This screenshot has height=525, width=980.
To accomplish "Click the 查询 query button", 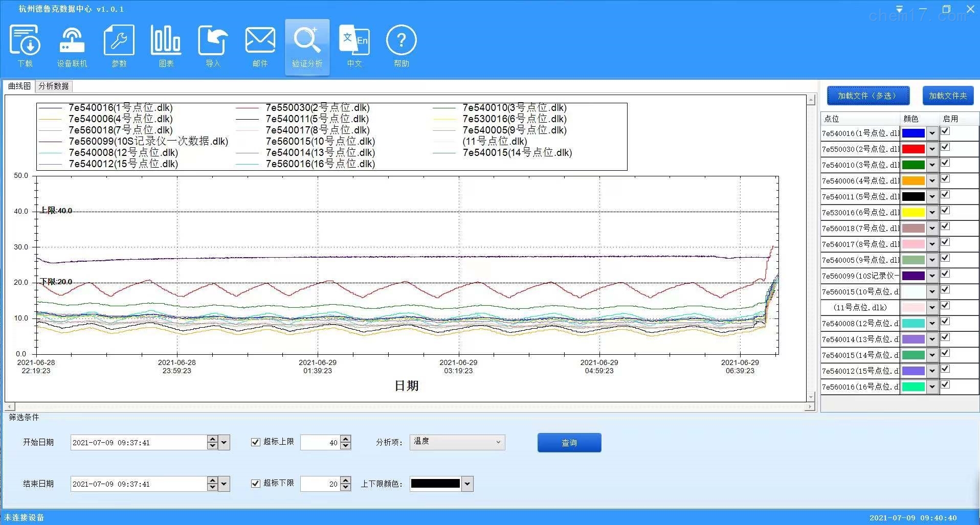I will click(x=569, y=442).
